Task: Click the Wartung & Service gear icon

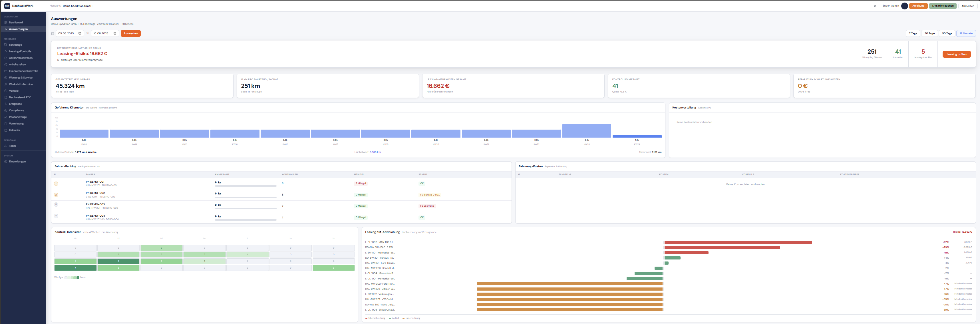Action: (6, 78)
